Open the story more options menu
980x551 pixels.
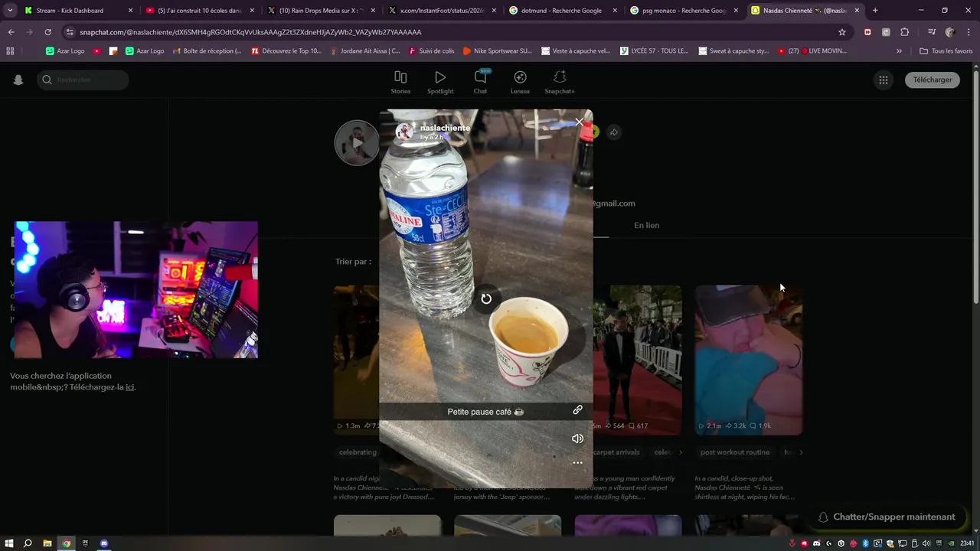577,462
